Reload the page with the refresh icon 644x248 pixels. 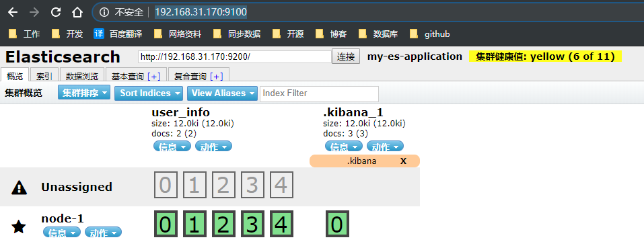[56, 12]
